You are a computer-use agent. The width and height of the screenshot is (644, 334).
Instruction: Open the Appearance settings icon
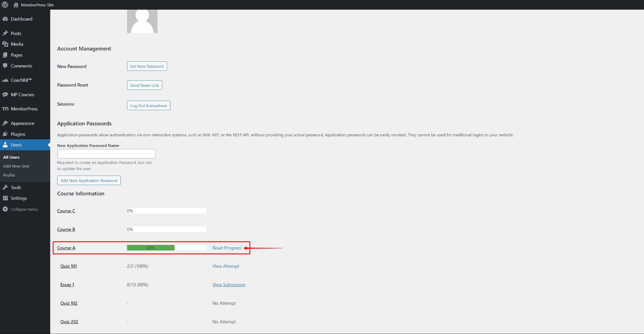pyautogui.click(x=6, y=123)
